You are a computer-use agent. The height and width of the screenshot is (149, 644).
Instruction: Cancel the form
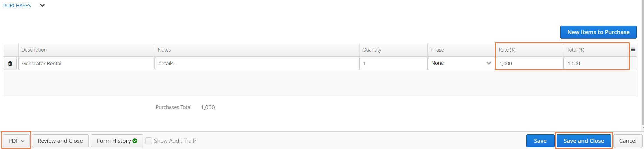(x=628, y=141)
